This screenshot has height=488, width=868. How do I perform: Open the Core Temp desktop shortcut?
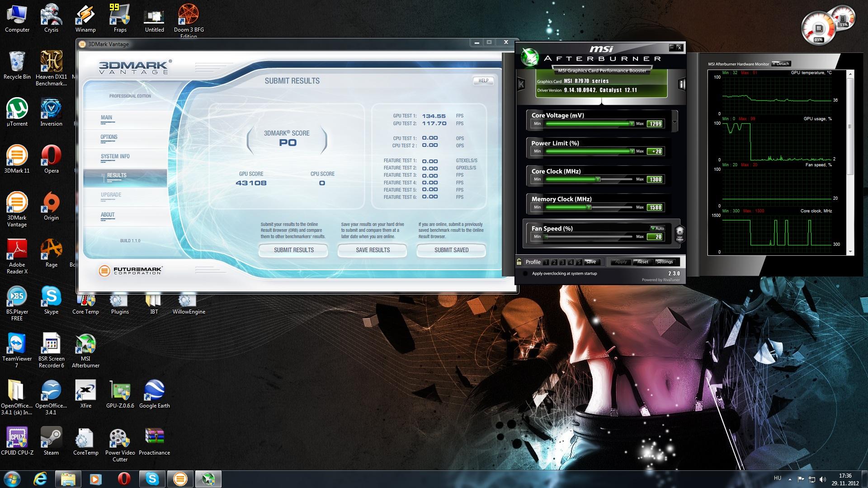85,304
